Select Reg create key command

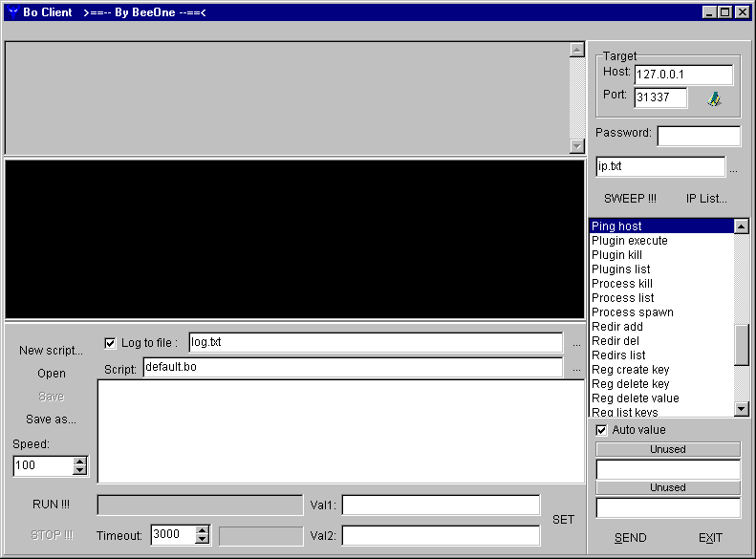click(x=630, y=370)
